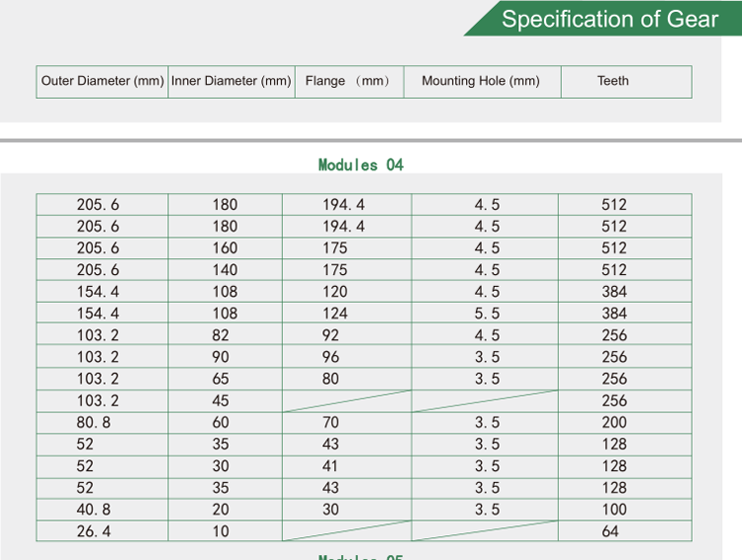Click the outer diameter '80. 8' cell
Viewport: 742px width, 560px height.
point(102,422)
